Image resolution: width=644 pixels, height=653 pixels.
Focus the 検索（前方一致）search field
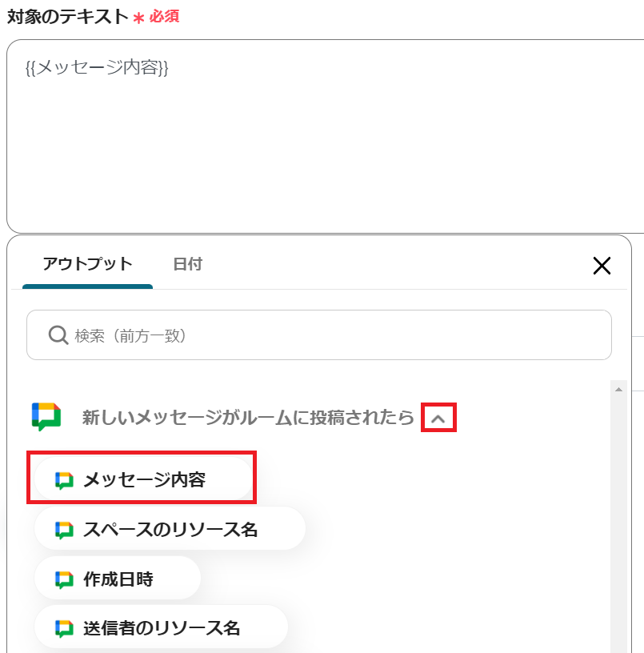pos(319,335)
